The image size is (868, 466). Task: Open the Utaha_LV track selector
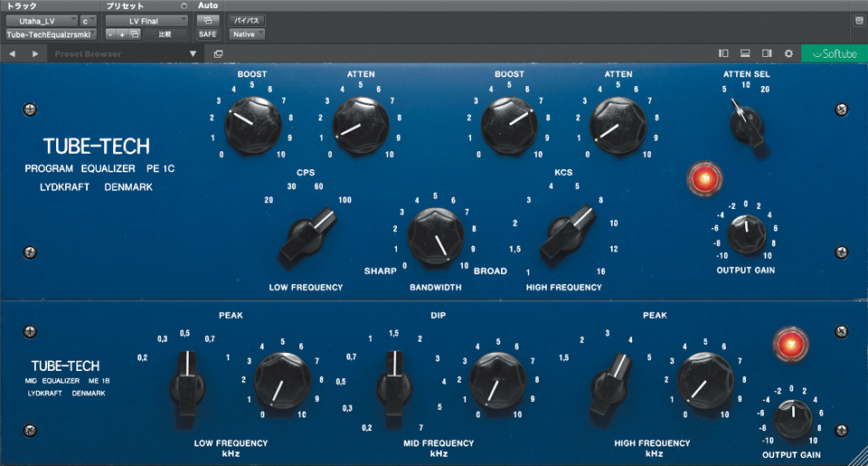pyautogui.click(x=42, y=21)
